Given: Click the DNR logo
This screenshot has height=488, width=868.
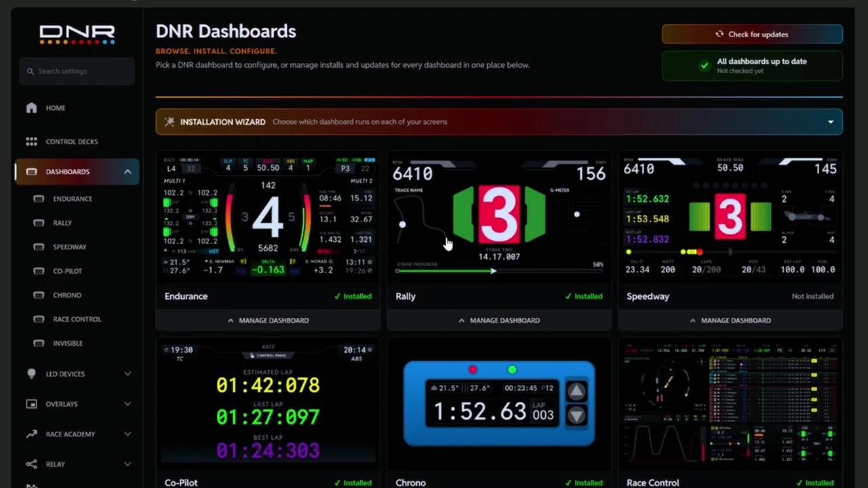Looking at the screenshot, I should 77,35.
